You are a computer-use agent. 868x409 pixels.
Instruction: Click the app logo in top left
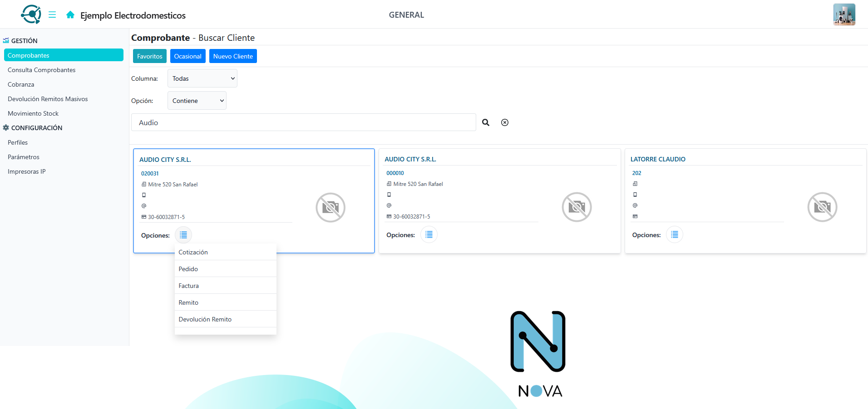pyautogui.click(x=31, y=15)
